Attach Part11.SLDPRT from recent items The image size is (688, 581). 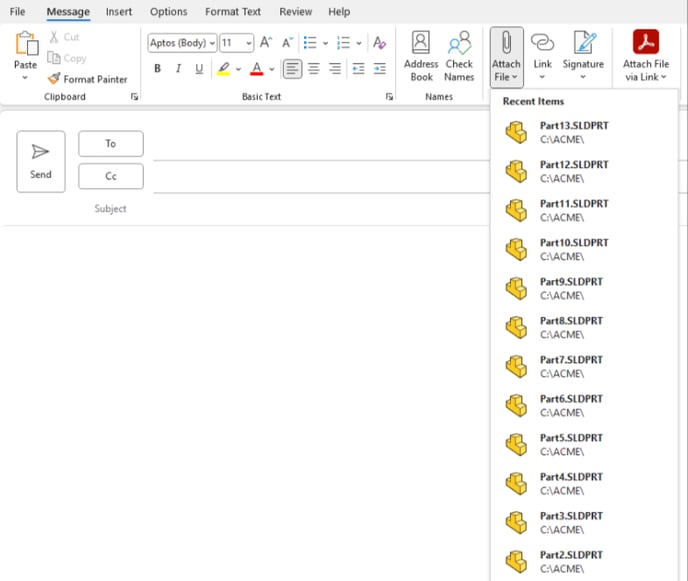pyautogui.click(x=584, y=211)
